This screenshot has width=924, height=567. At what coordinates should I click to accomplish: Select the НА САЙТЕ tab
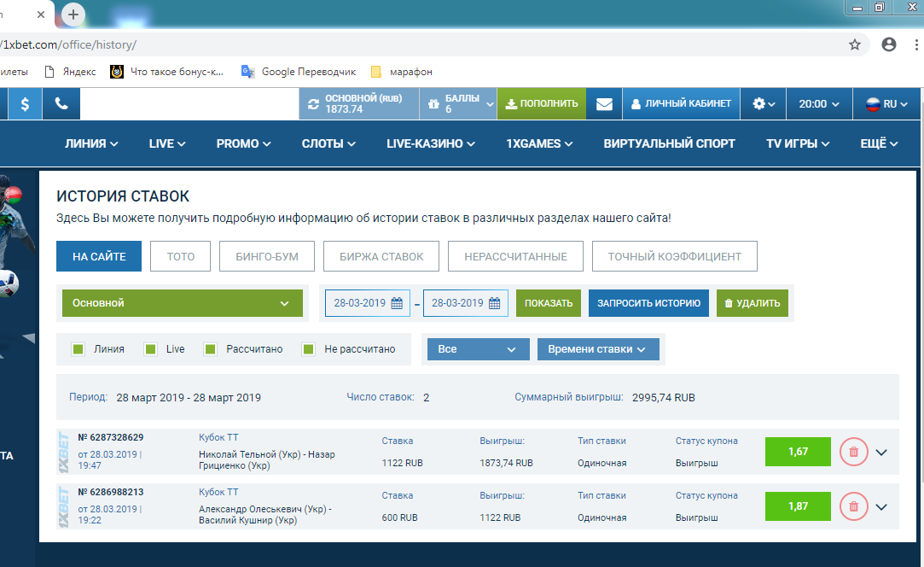[99, 256]
